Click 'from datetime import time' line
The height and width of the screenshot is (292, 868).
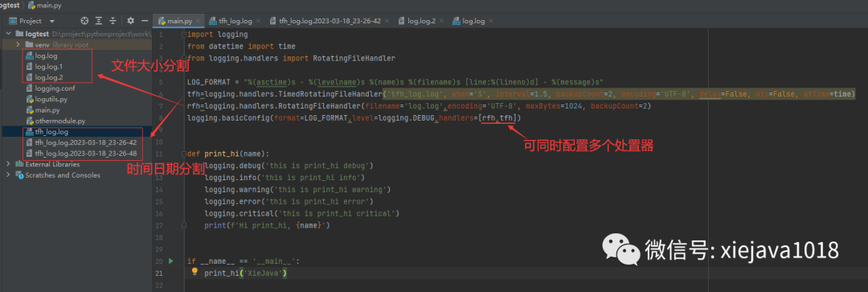coord(241,46)
